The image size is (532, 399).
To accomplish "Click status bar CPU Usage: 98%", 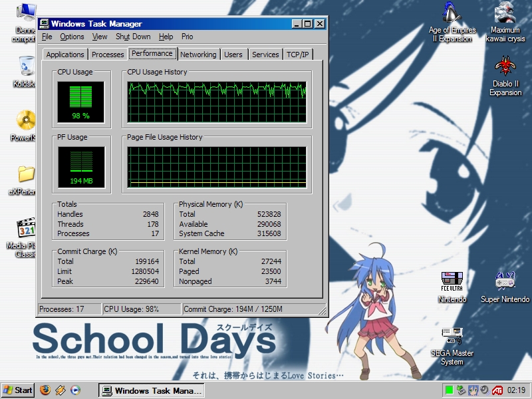I will click(131, 309).
